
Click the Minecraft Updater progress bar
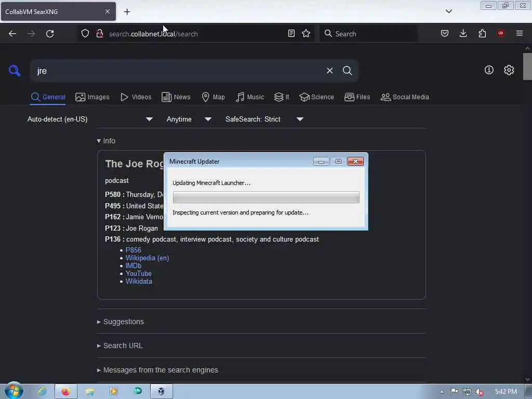[266, 197]
